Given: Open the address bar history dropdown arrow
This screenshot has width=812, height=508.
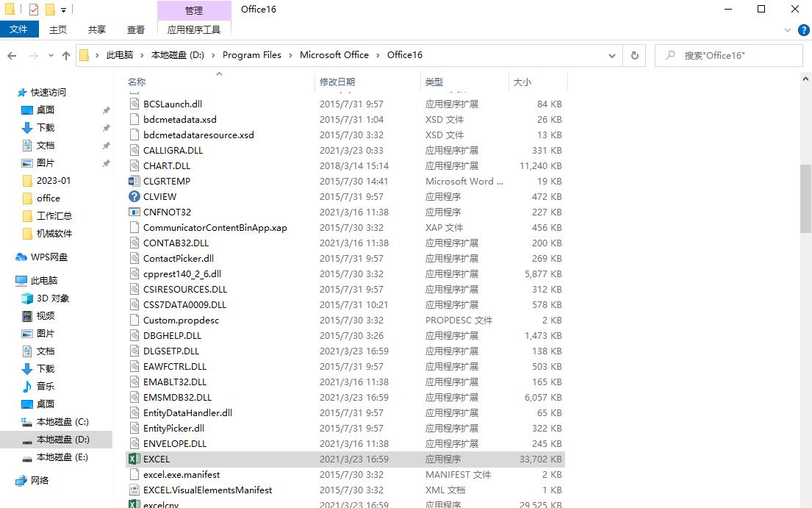Looking at the screenshot, I should pos(612,55).
